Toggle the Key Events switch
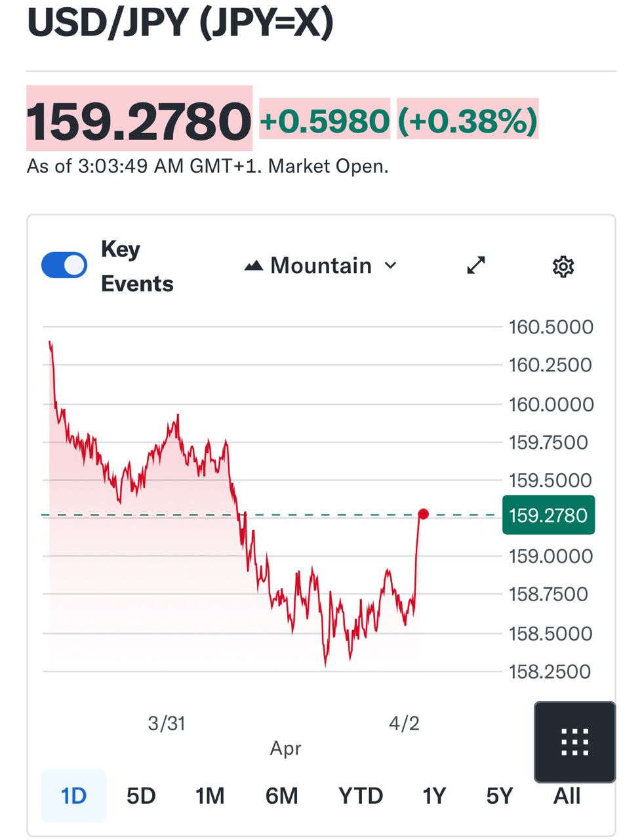The width and height of the screenshot is (642, 840). coord(64,266)
